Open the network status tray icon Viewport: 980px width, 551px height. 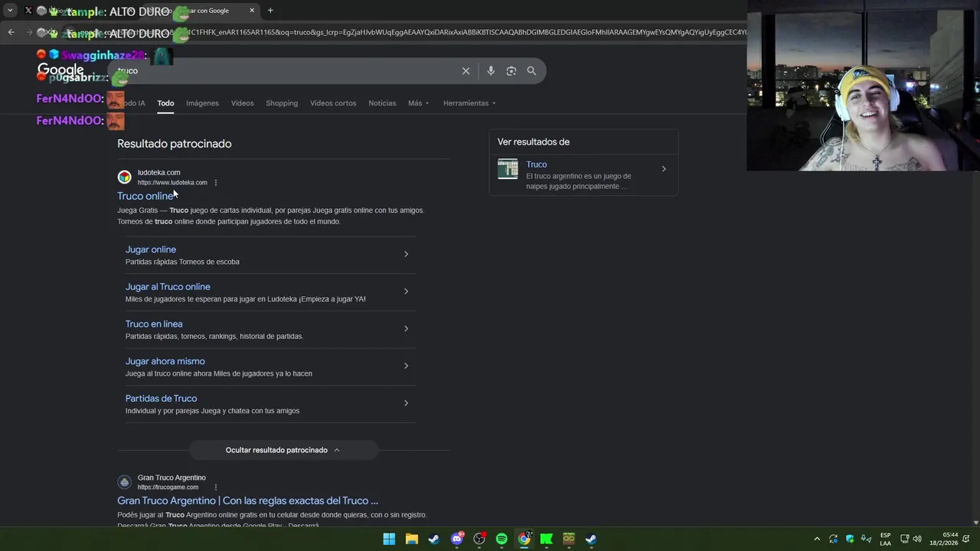(904, 539)
